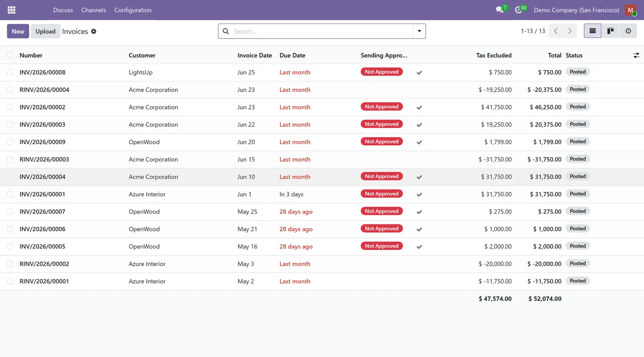Image resolution: width=644 pixels, height=357 pixels.
Task: Go to previous page arrow
Action: coord(556,31)
